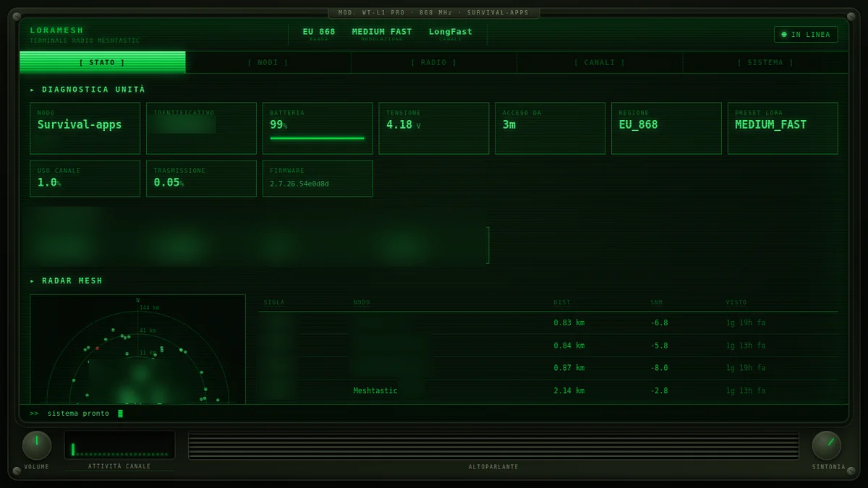Click the 4.18 V voltage value
Viewport: 868px width, 488px height.
tap(403, 125)
